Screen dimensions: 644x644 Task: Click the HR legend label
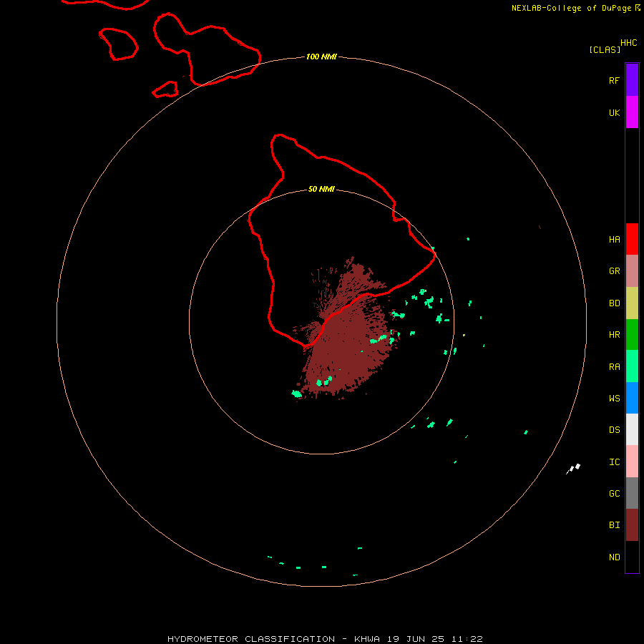(614, 335)
